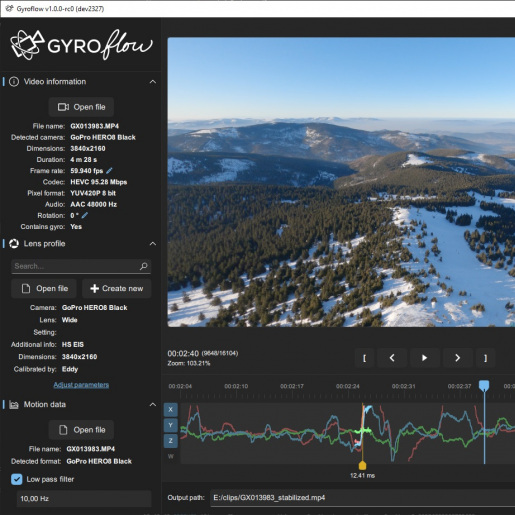Toggle the Z axis graph
The image size is (515, 515).
[x=171, y=441]
